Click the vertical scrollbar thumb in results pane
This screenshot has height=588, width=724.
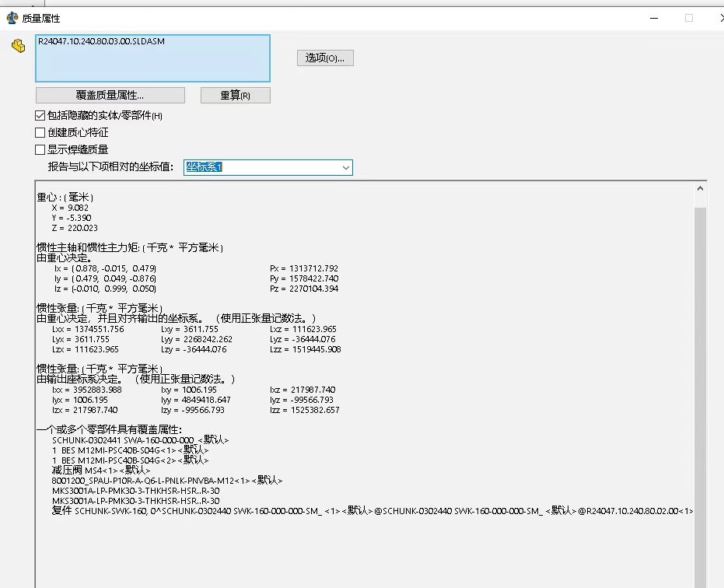tap(700, 397)
